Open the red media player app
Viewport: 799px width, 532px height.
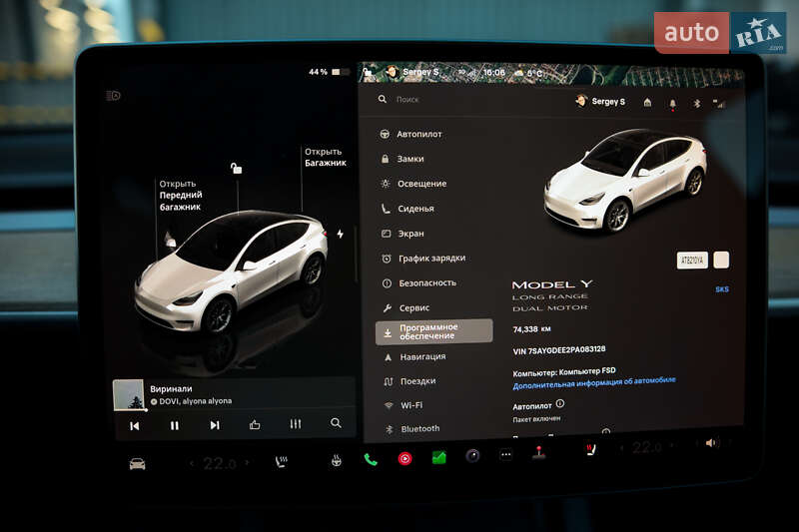click(405, 459)
